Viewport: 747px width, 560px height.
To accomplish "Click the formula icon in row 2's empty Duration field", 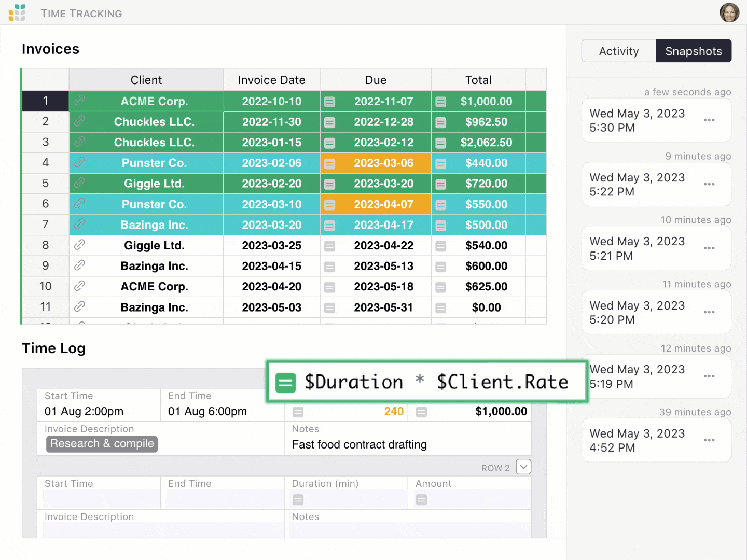I will coord(298,499).
